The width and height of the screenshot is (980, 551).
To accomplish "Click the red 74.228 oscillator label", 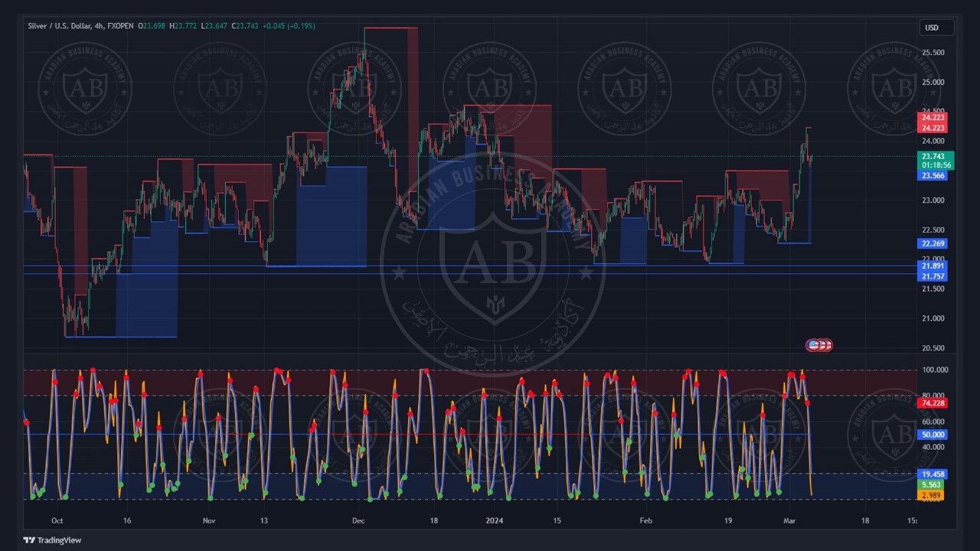I will point(932,403).
